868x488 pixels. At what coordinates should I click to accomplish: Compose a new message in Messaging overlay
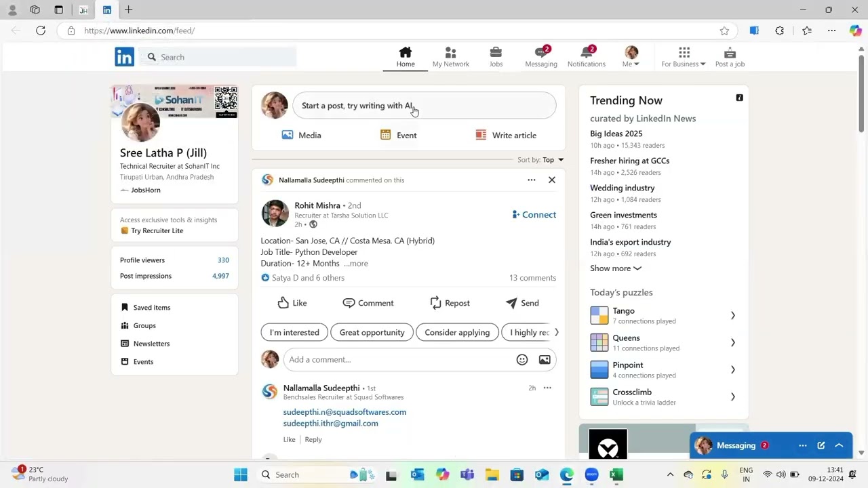(x=821, y=445)
